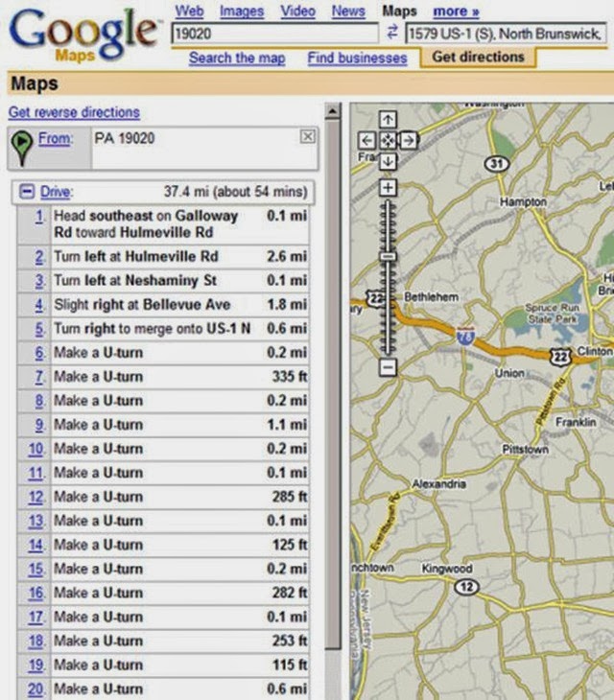This screenshot has height=700, width=614.
Task: Switch to Find businesses tab
Action: (x=357, y=58)
